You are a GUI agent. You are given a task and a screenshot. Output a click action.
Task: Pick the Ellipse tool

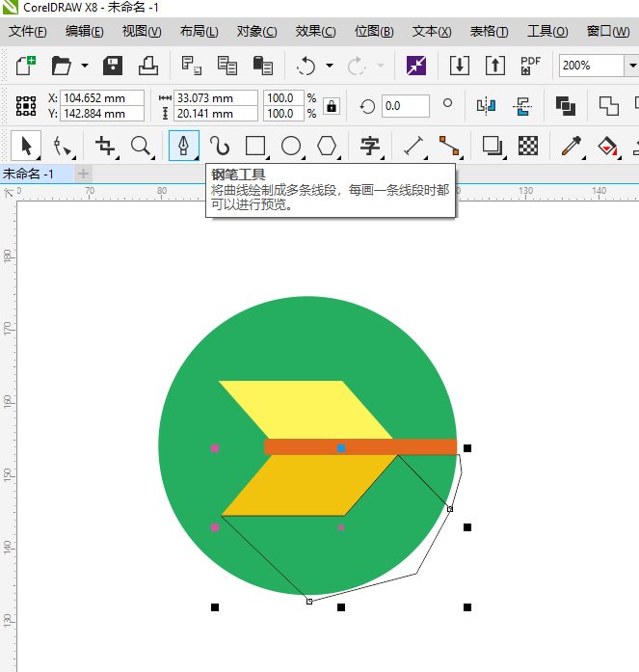click(291, 147)
